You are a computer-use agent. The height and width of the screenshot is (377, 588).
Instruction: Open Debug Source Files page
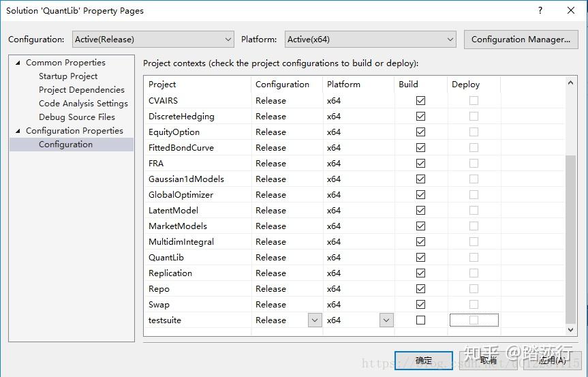(77, 117)
